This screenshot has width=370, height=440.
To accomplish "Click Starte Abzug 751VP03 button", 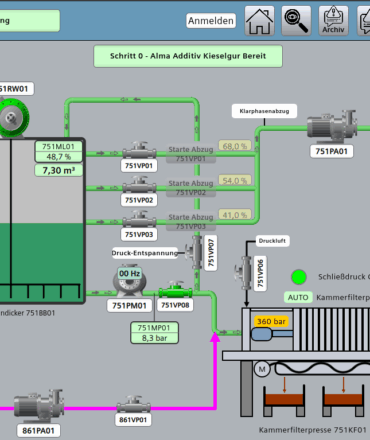I will pos(191,222).
